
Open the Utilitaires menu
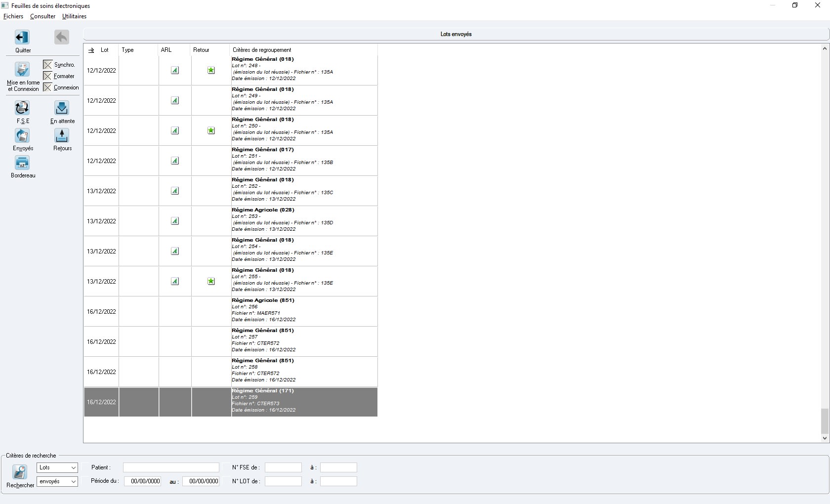(74, 16)
